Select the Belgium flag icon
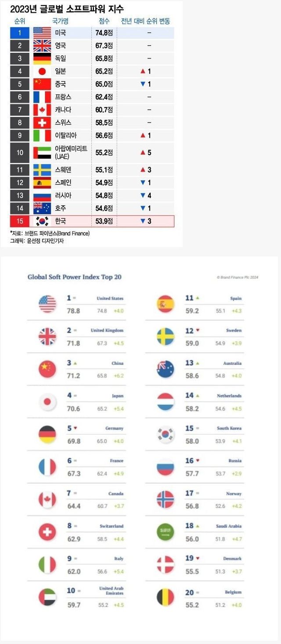The width and height of the screenshot is (281, 644). (x=166, y=597)
